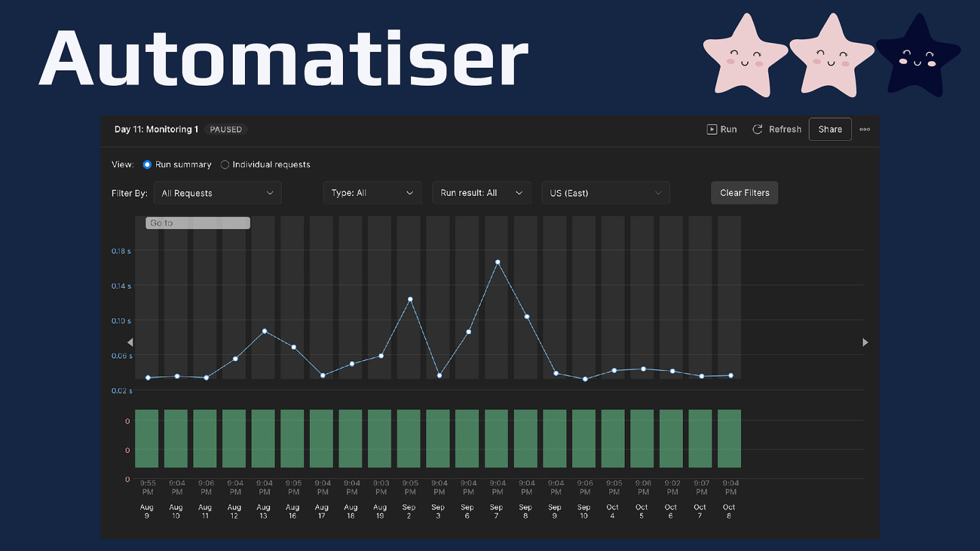Select the Individual requests radio button
980x551 pixels.
click(225, 165)
